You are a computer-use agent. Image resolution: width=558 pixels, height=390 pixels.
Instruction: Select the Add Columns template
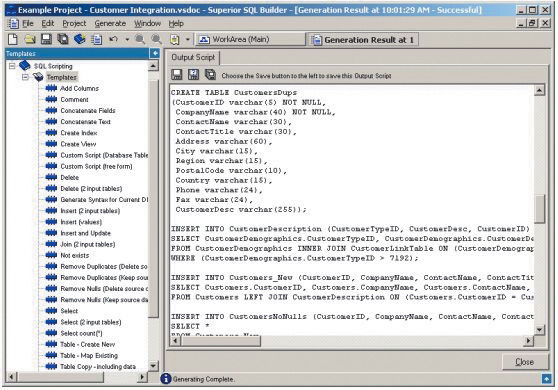tap(79, 88)
